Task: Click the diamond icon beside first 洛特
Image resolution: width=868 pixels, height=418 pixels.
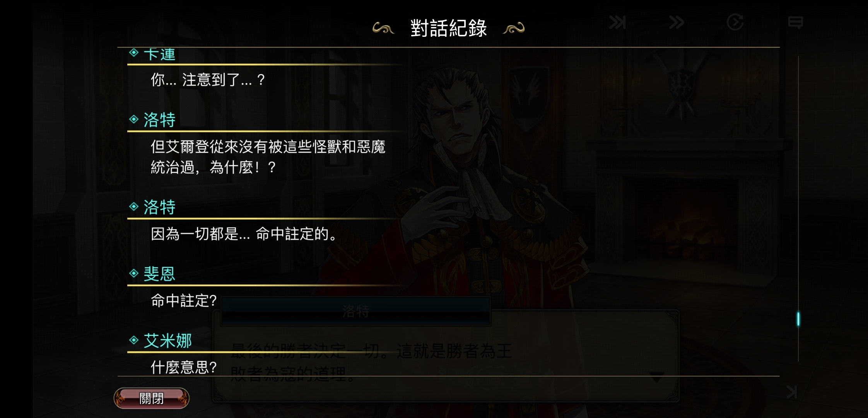Action: tap(134, 119)
